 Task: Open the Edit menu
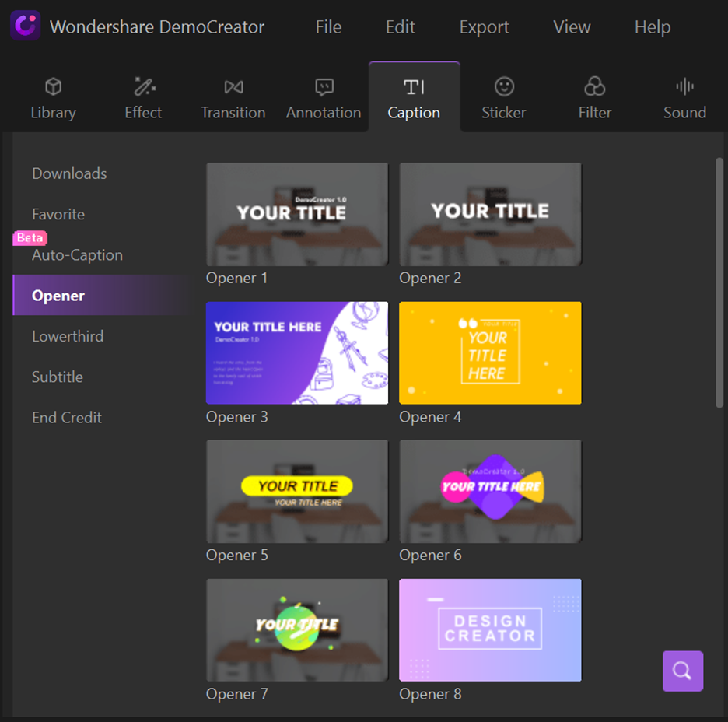coord(401,27)
